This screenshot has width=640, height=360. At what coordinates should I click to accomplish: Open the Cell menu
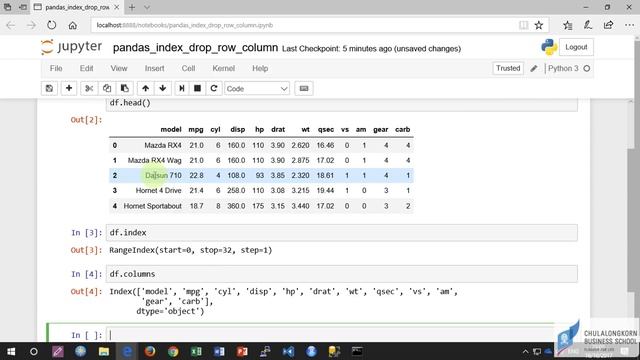tap(188, 68)
